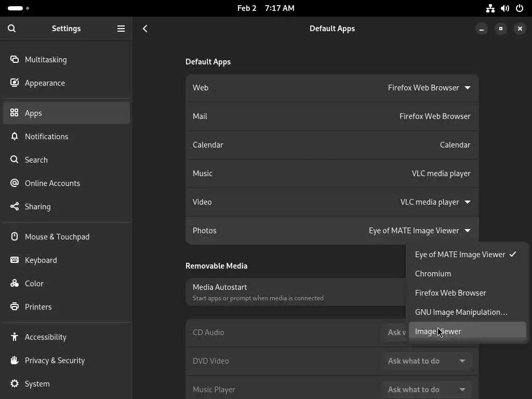Click the Accessibility sidebar icon
This screenshot has width=532, height=399.
point(15,337)
